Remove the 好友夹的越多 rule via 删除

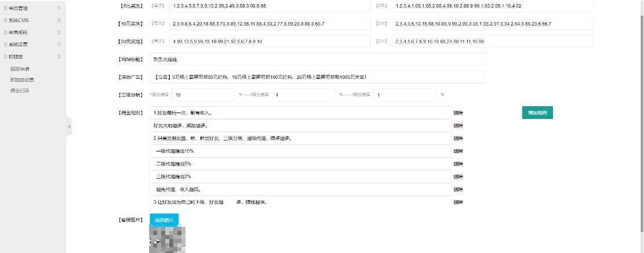click(x=458, y=126)
